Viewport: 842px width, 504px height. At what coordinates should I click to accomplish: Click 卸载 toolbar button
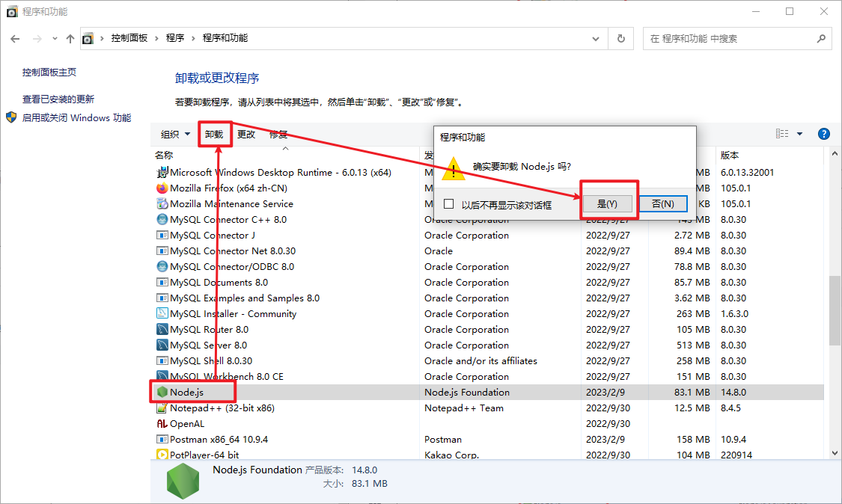[x=214, y=134]
